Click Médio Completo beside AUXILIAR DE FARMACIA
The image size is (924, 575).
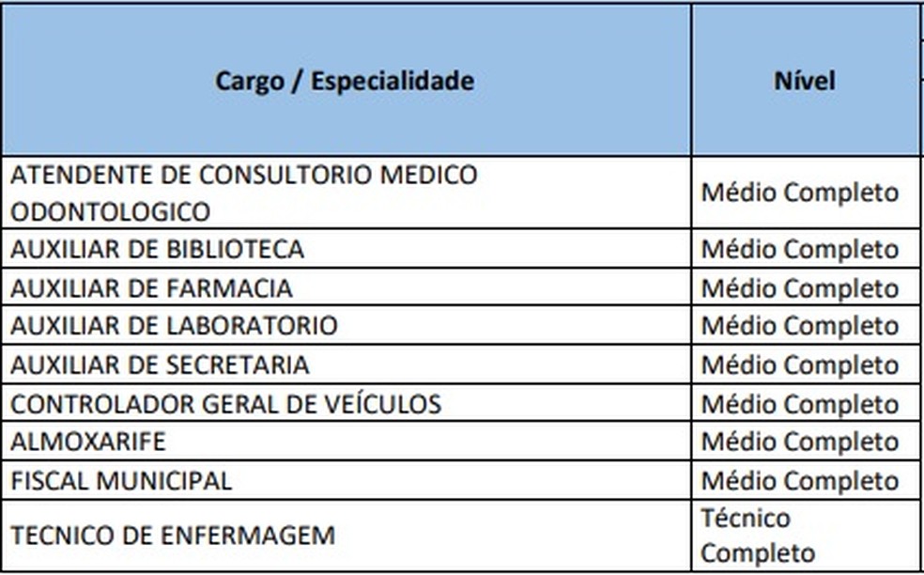(800, 287)
